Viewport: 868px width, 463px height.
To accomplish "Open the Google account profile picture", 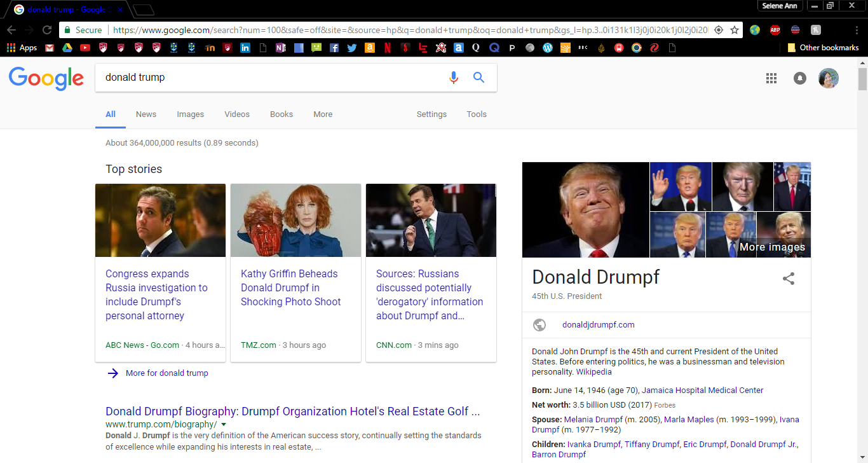I will (x=829, y=78).
